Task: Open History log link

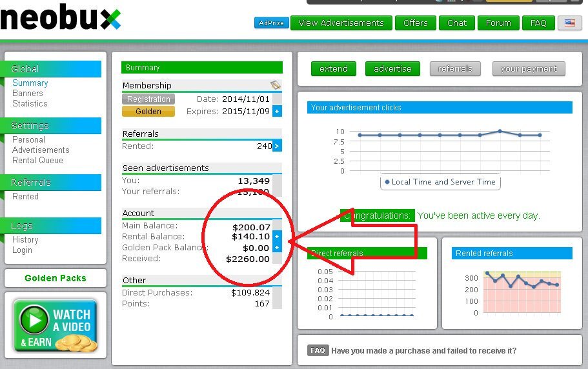Action: [x=25, y=239]
